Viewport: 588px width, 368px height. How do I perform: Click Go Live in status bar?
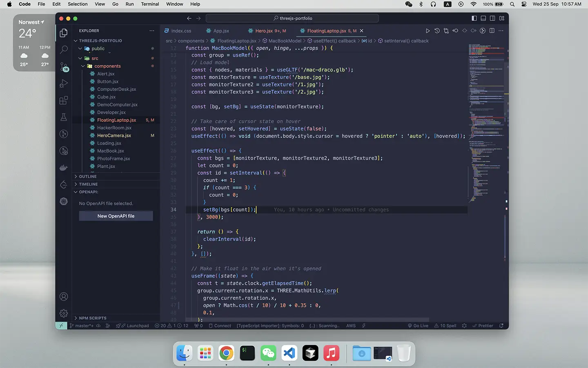(x=418, y=326)
